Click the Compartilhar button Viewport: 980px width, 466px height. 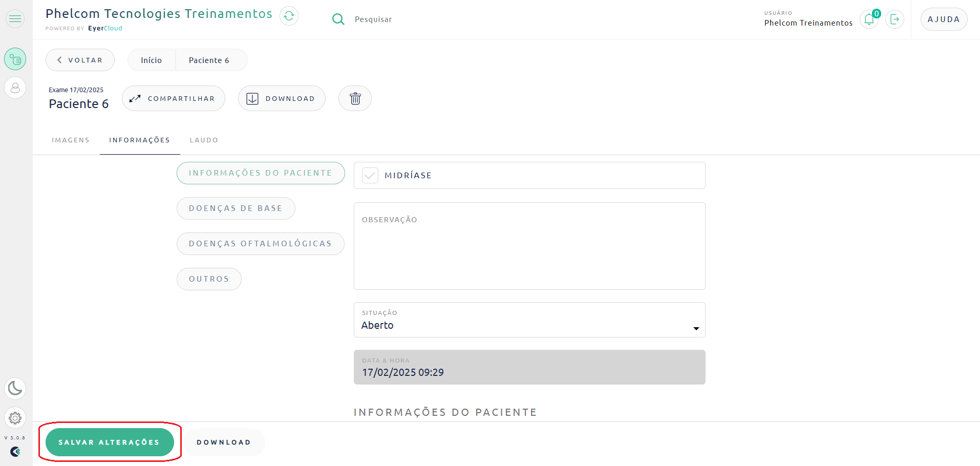pyautogui.click(x=174, y=98)
